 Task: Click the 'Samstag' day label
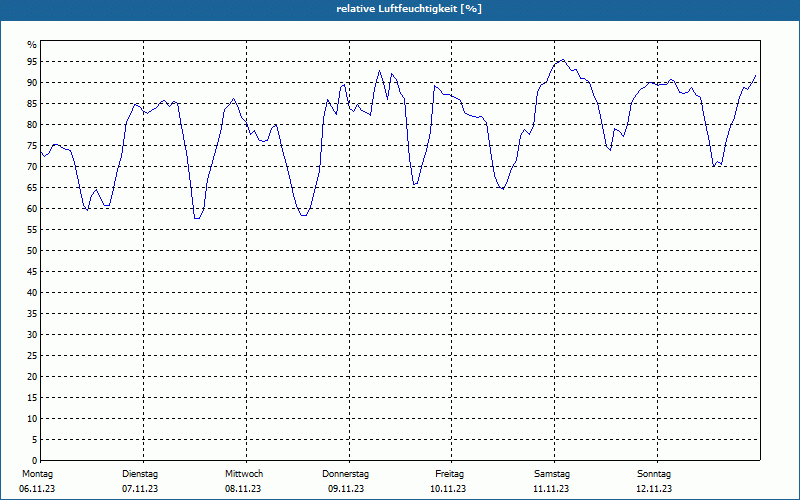(x=552, y=474)
